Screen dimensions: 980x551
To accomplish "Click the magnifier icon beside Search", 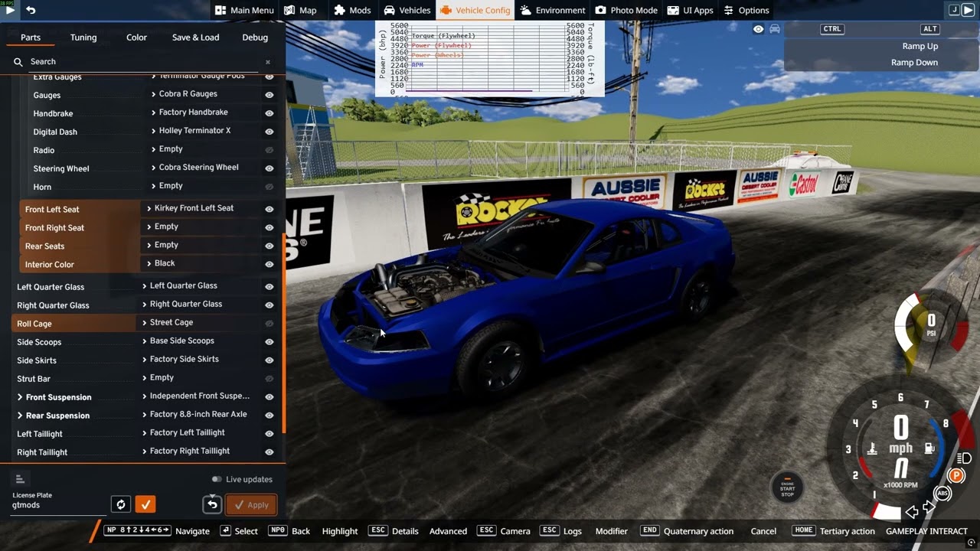I will point(18,62).
